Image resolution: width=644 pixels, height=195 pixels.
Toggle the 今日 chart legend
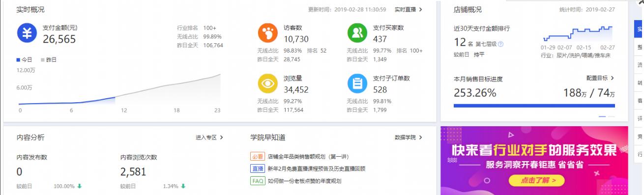pyautogui.click(x=24, y=59)
